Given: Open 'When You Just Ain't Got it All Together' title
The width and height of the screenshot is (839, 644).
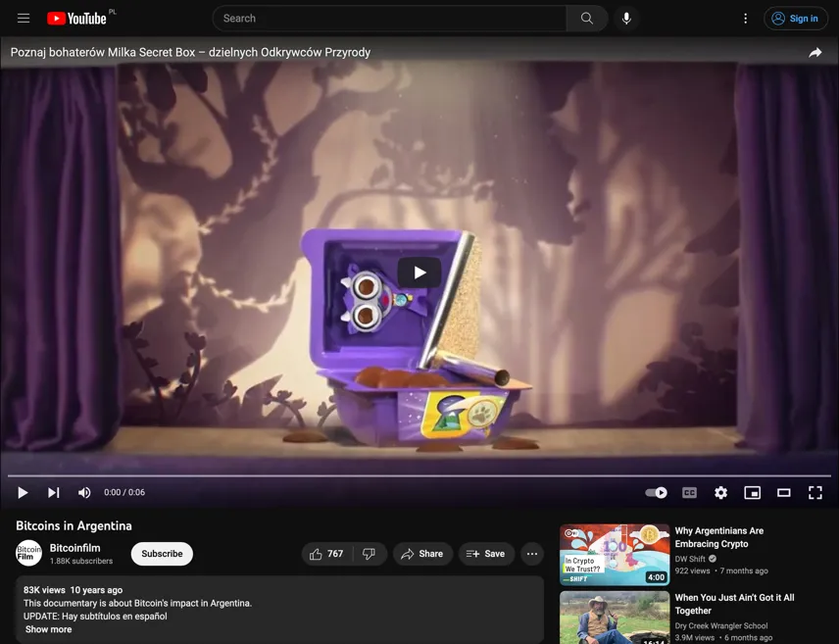Looking at the screenshot, I should [x=735, y=605].
